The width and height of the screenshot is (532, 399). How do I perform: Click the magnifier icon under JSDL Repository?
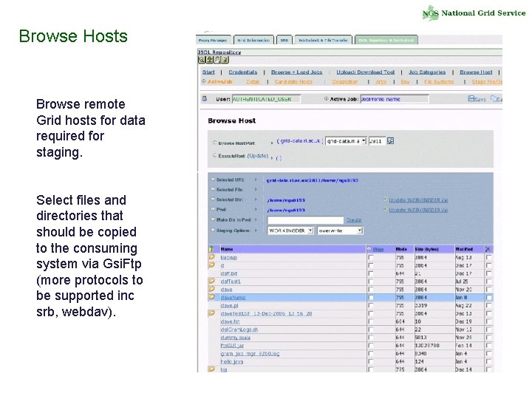click(x=202, y=60)
